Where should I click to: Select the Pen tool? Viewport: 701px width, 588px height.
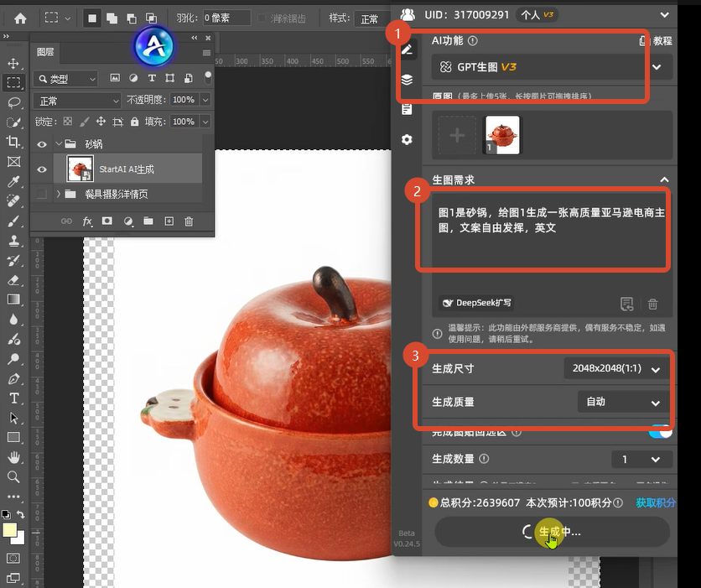click(x=13, y=378)
